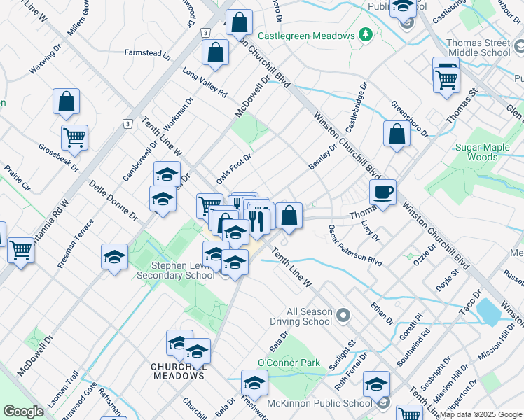Click the Lucy Dr street label

click(371, 231)
